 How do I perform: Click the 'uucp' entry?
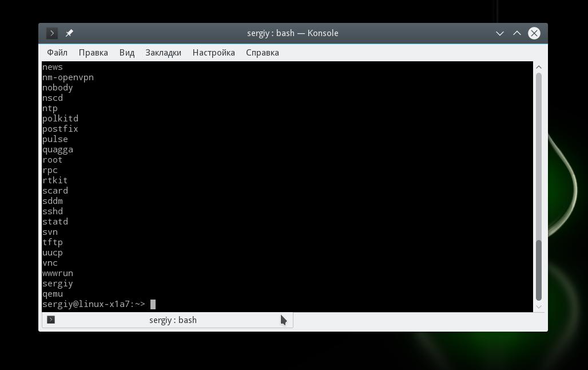[x=53, y=253]
